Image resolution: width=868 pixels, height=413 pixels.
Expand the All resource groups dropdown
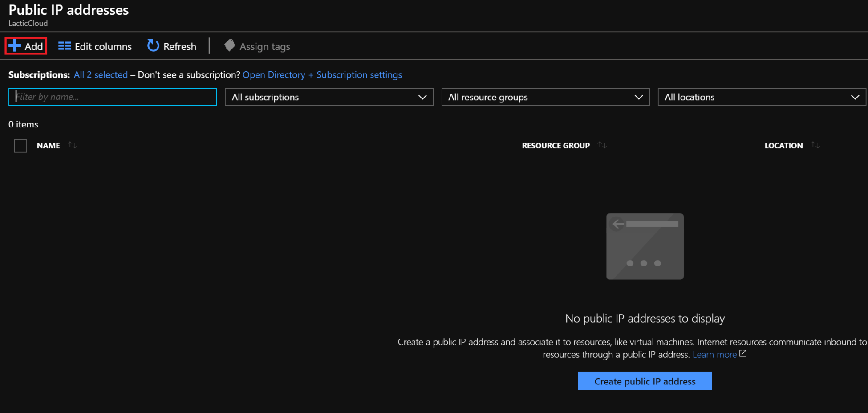[x=546, y=97]
